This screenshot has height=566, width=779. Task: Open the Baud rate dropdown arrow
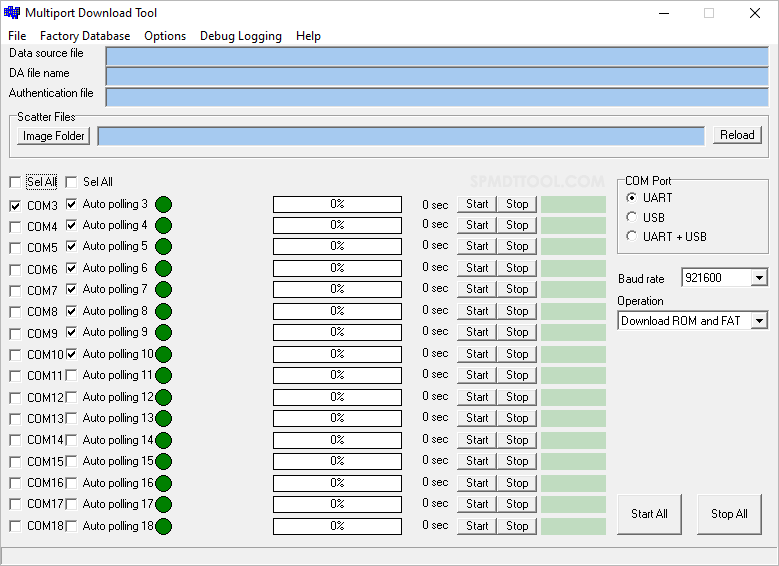759,278
